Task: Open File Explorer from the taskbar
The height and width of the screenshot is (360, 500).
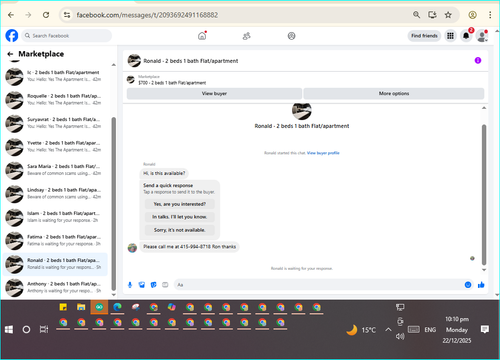Action: point(81,307)
